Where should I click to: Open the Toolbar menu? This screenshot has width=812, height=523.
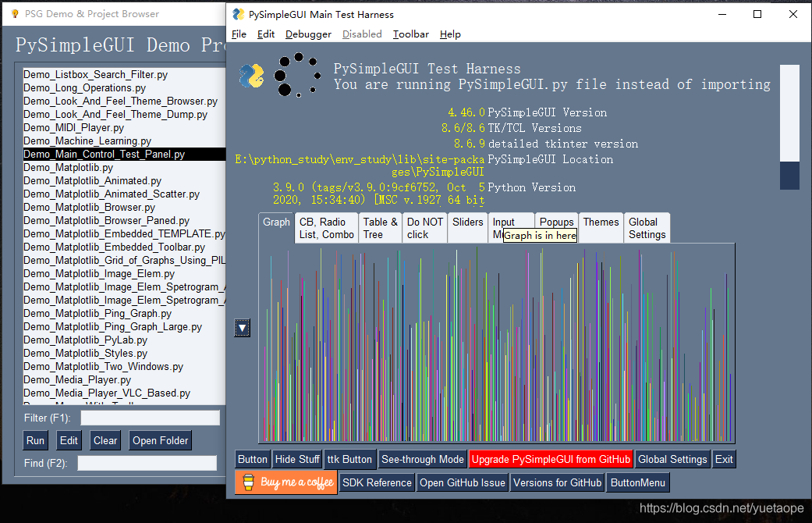coord(410,34)
